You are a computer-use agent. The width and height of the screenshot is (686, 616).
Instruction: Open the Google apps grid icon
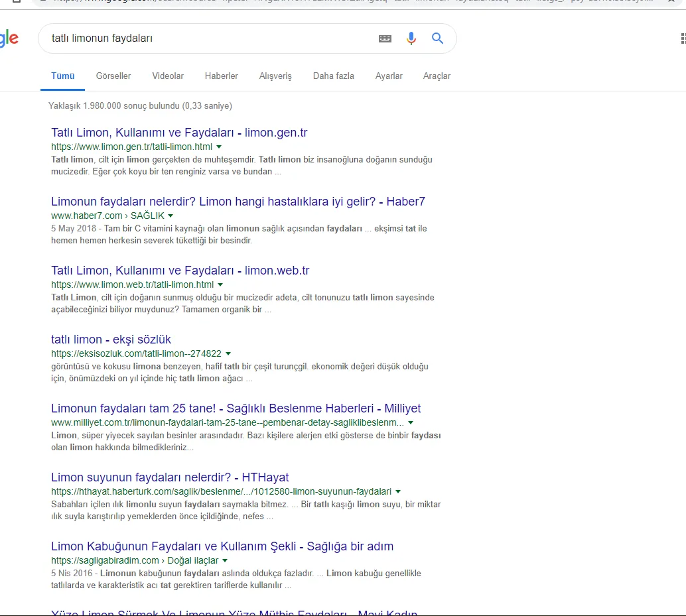click(683, 38)
